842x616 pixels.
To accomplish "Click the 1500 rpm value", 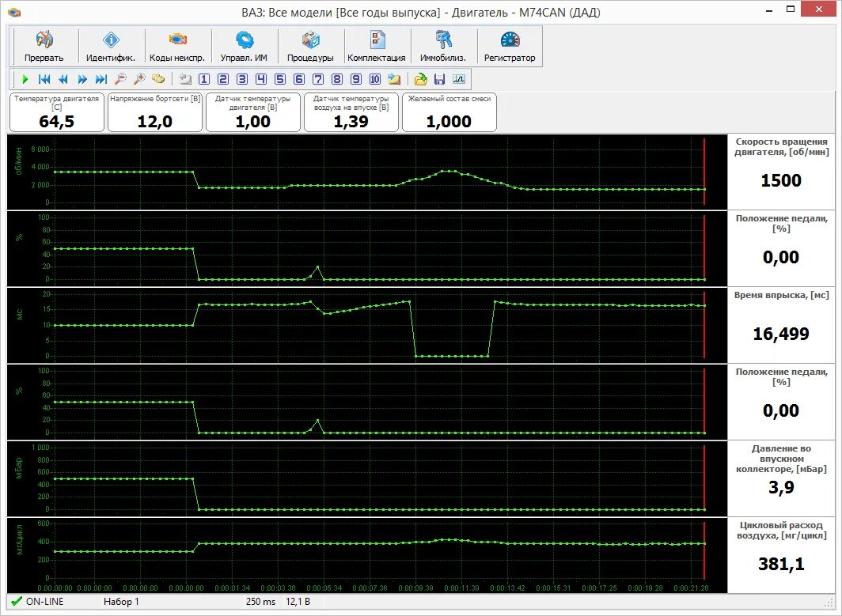I will [x=781, y=181].
